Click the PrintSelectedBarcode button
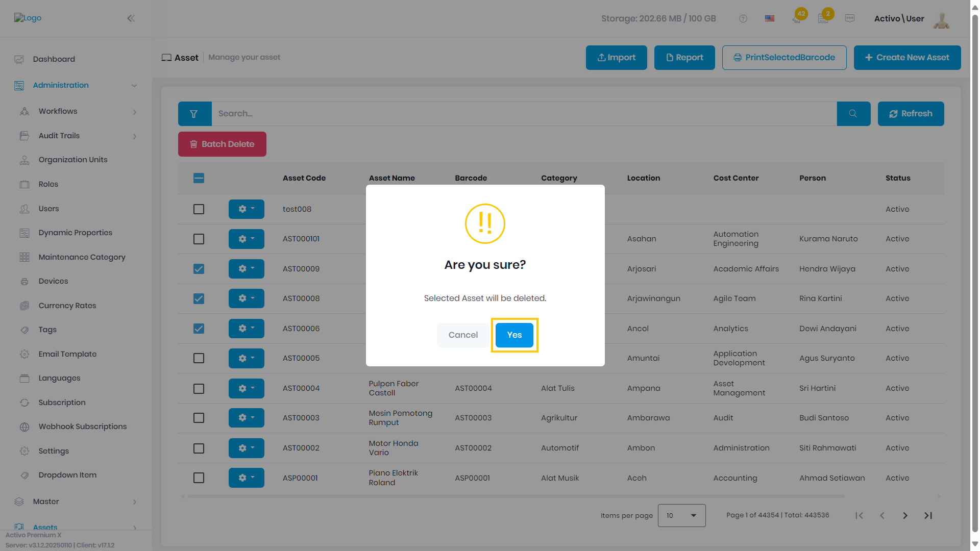This screenshot has height=551, width=980. tap(785, 58)
